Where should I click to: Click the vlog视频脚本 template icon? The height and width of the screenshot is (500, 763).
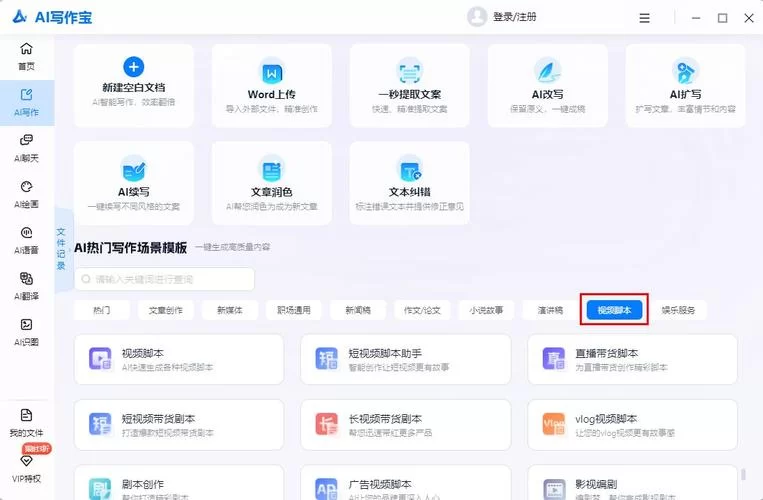(554, 424)
